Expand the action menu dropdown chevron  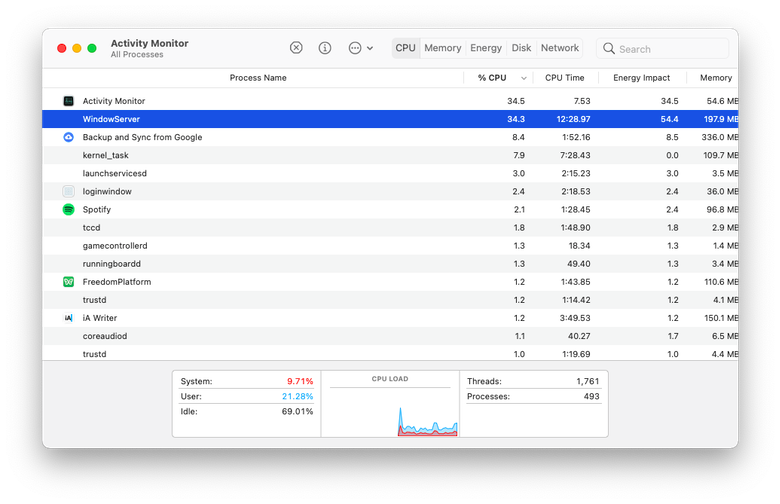(370, 48)
